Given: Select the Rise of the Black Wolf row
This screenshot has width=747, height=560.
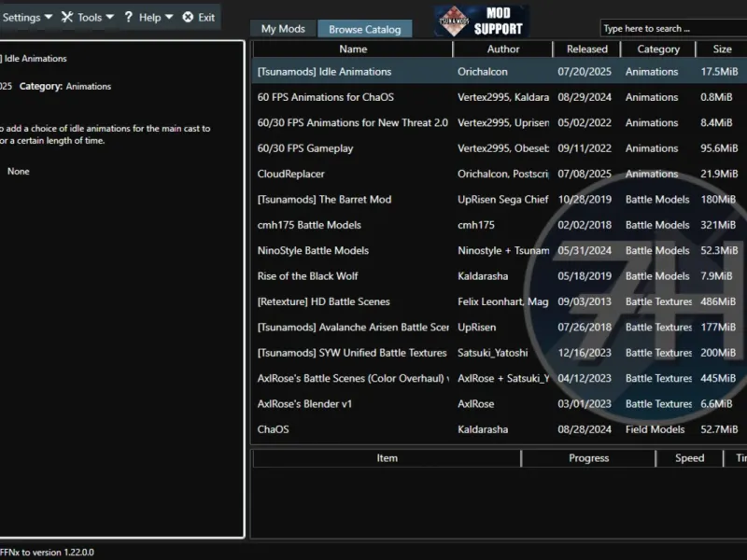Looking at the screenshot, I should coord(500,276).
